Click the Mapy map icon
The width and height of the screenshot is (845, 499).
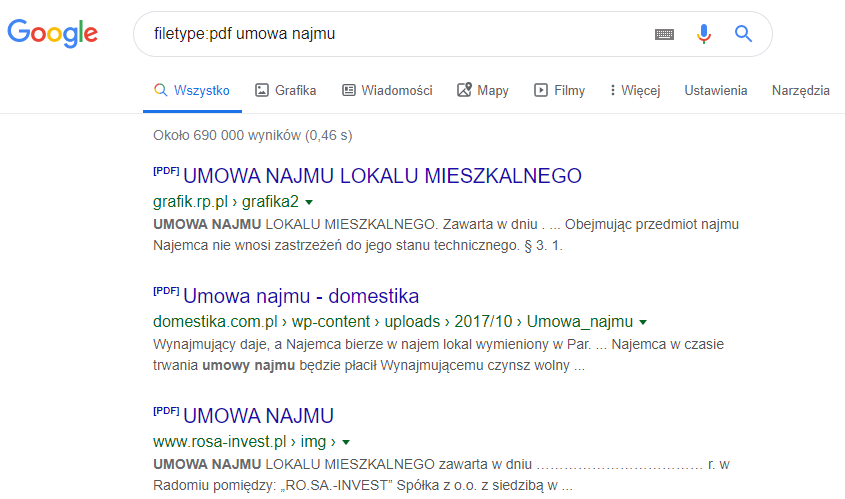coord(464,90)
